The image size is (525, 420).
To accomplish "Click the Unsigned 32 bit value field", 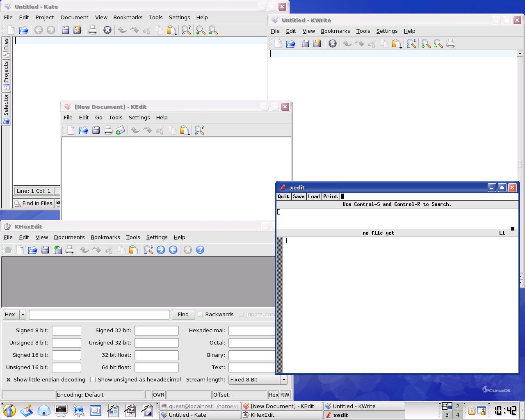I will (157, 343).
